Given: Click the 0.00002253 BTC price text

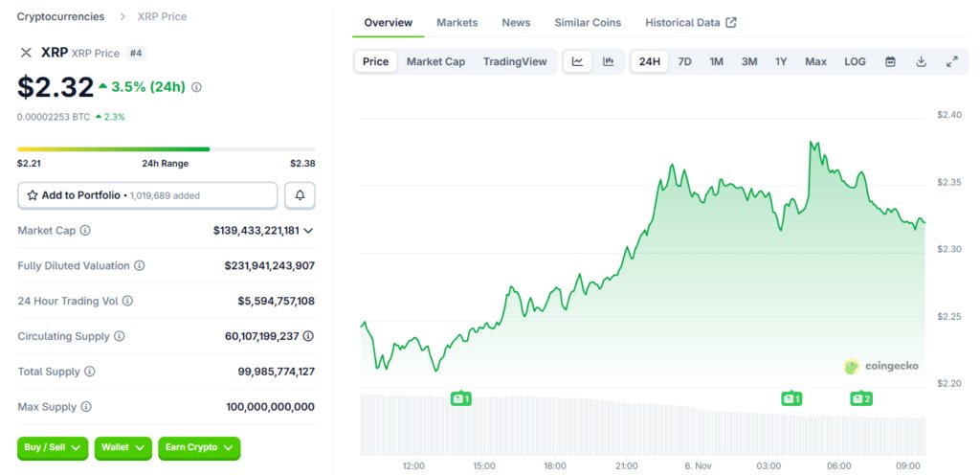Looking at the screenshot, I should [54, 117].
